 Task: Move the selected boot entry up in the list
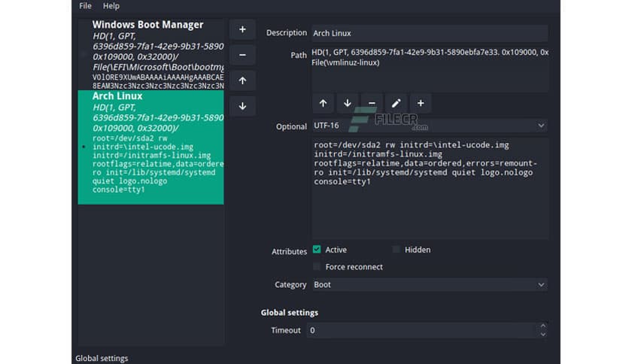[242, 80]
